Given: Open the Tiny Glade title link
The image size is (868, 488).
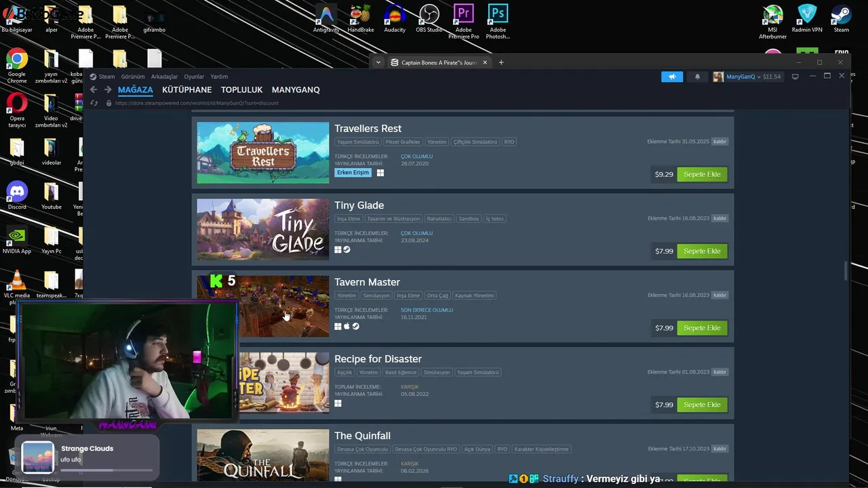Looking at the screenshot, I should click(359, 205).
